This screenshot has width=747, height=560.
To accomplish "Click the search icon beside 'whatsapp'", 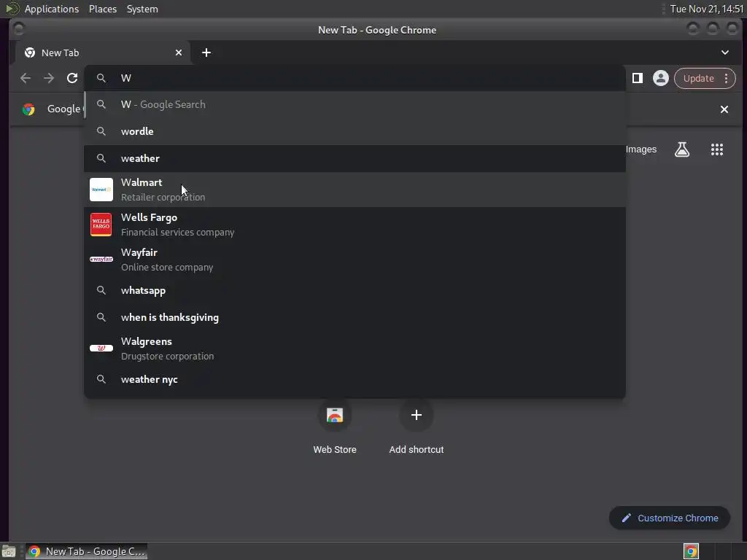I will coord(101,290).
